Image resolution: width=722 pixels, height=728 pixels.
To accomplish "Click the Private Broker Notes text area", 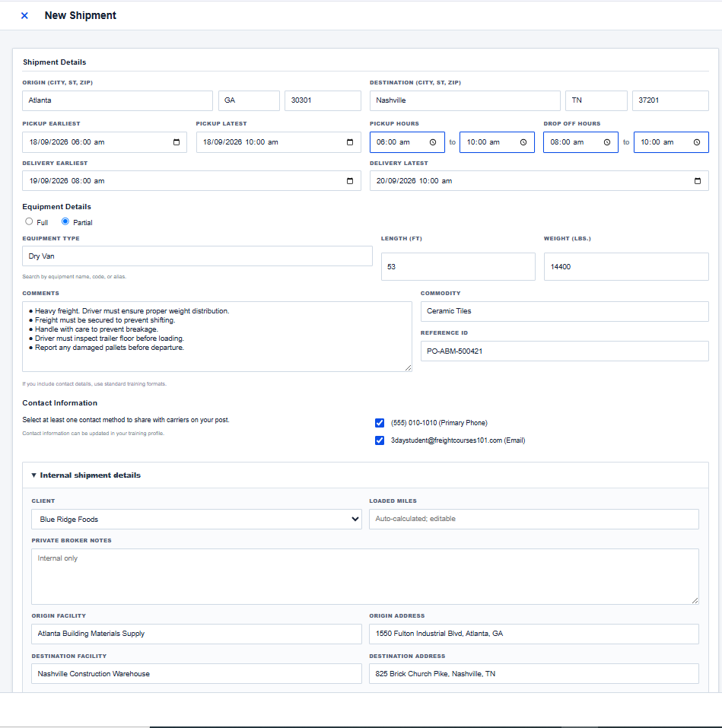I will [365, 577].
